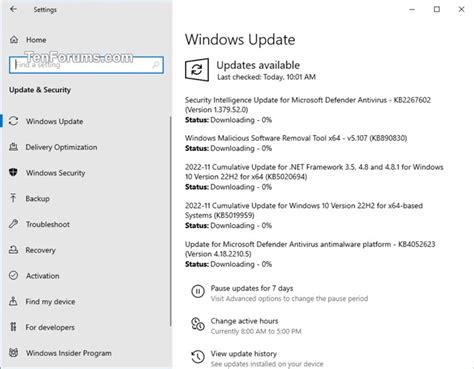This screenshot has height=369, width=474.
Task: Open Home from the house icon
Action: point(14,40)
